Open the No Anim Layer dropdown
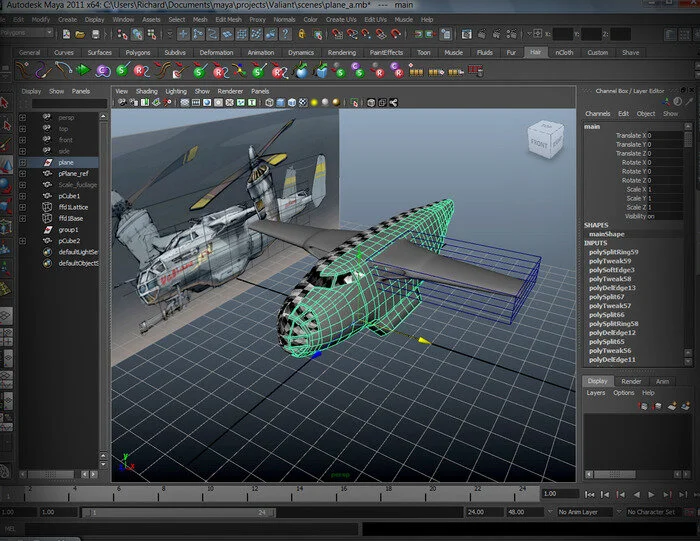 coord(583,512)
